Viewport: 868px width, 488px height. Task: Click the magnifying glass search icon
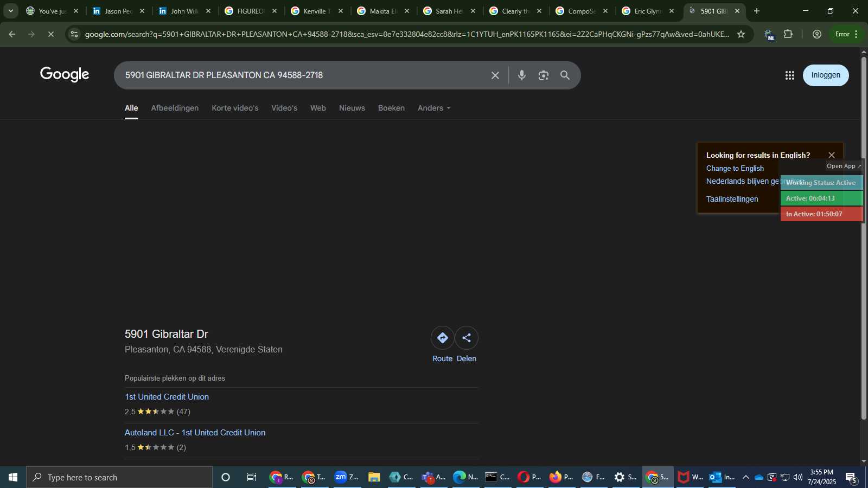(x=565, y=75)
